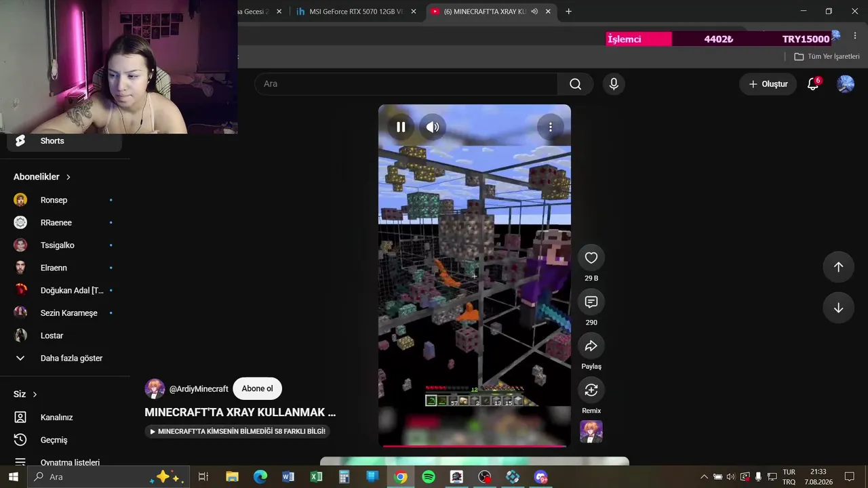This screenshot has height=488, width=868.
Task: Open a new browser tab
Action: [568, 12]
